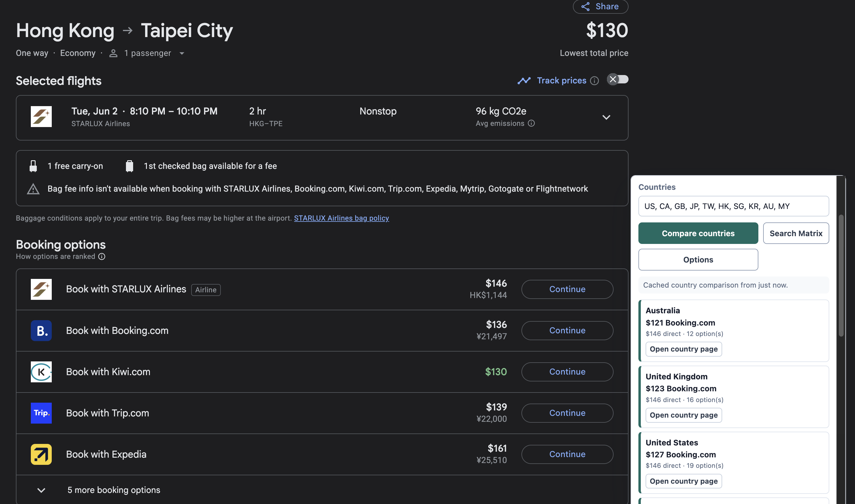Click Cached country comparison status message

733,285
